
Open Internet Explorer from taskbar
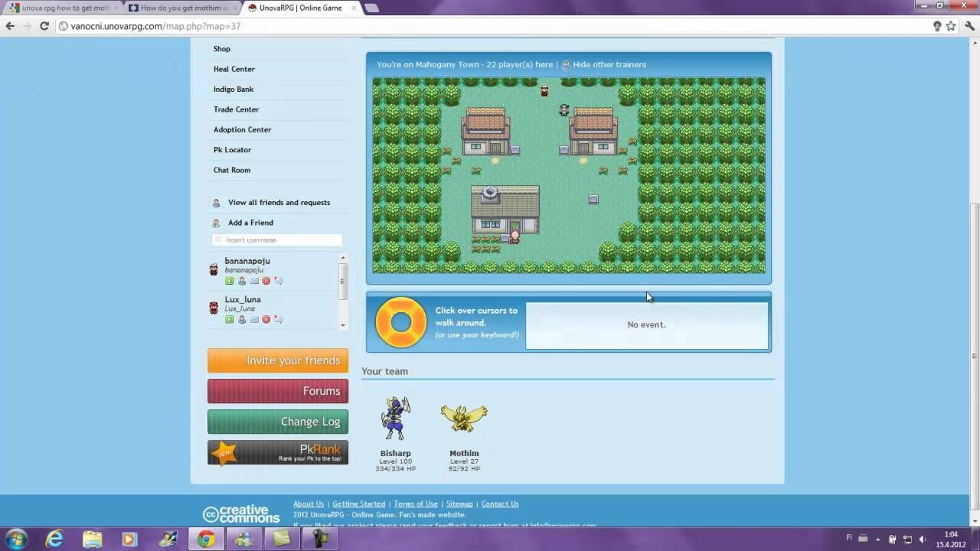(x=54, y=539)
